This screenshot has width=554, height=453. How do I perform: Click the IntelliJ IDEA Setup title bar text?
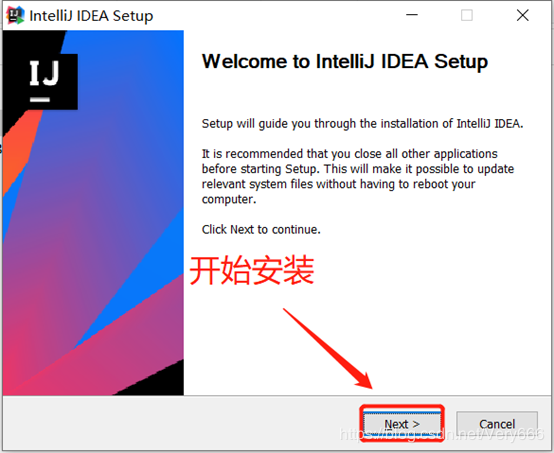point(91,16)
